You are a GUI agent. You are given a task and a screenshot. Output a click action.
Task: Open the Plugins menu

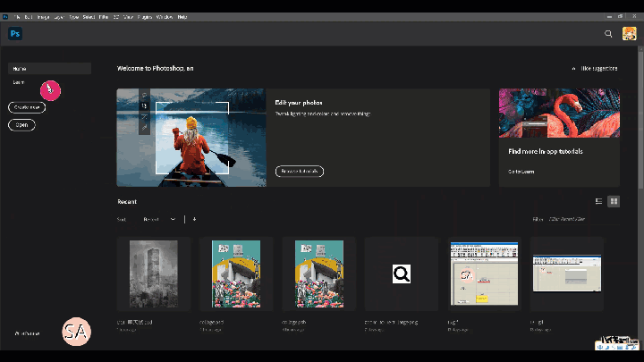point(145,17)
